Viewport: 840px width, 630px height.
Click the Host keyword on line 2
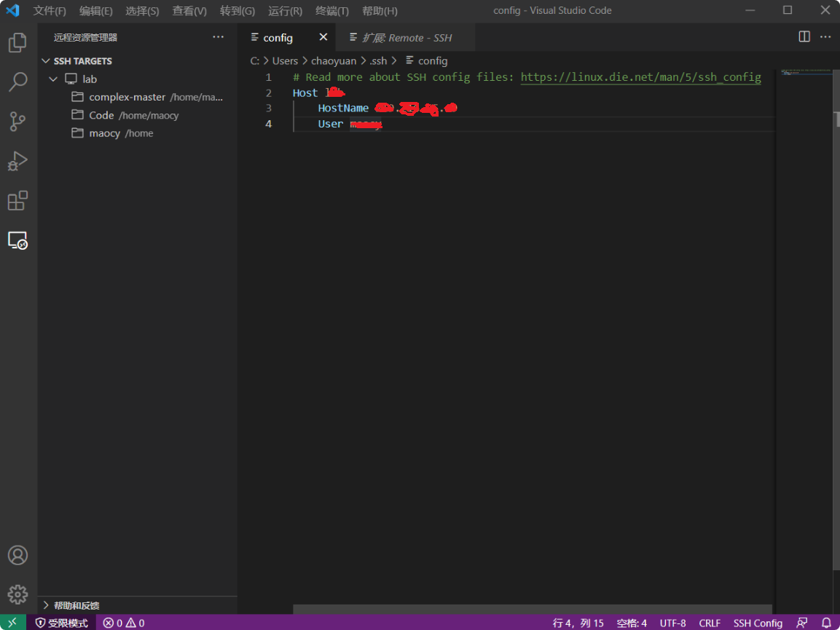coord(305,92)
